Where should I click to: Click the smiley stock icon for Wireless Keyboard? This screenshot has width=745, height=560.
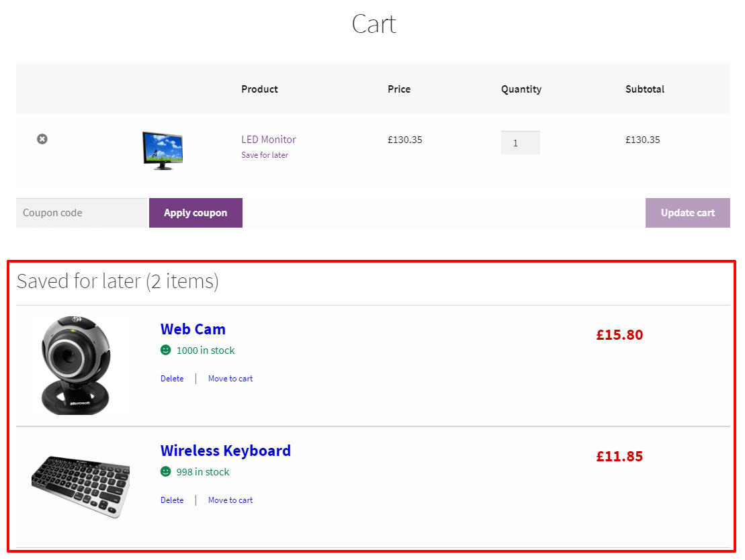click(166, 471)
